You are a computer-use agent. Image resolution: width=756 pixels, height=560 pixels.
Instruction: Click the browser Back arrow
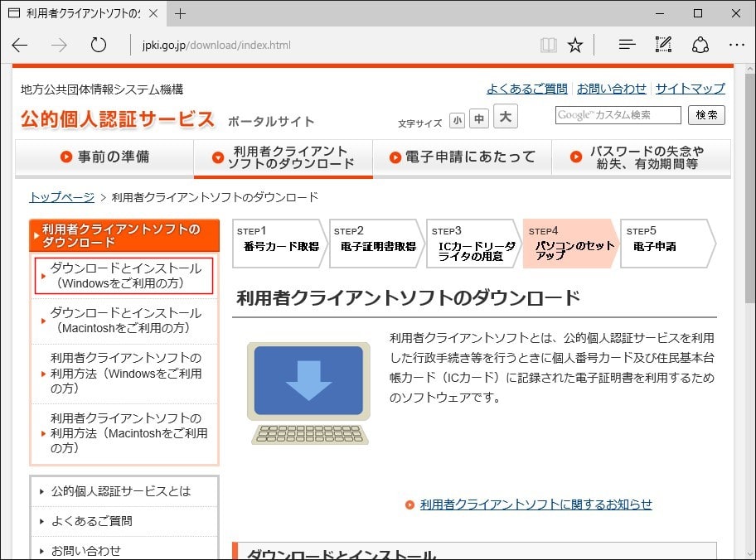click(20, 45)
